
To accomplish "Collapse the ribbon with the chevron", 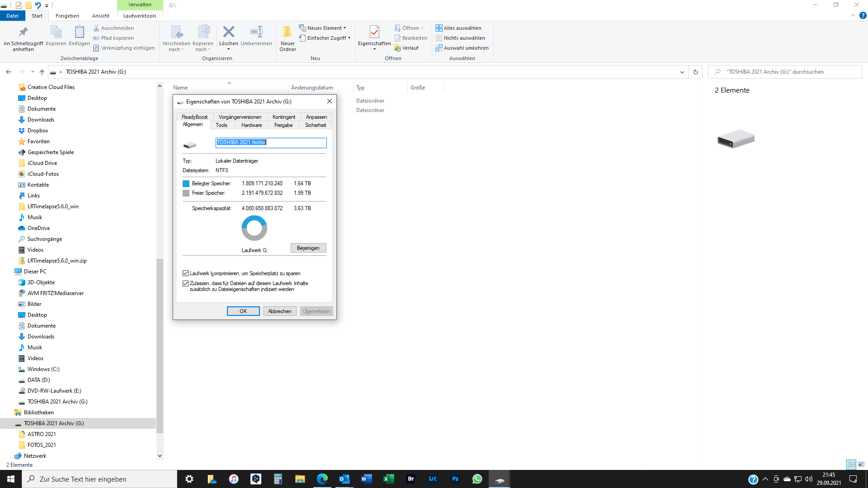I will tap(853, 15).
